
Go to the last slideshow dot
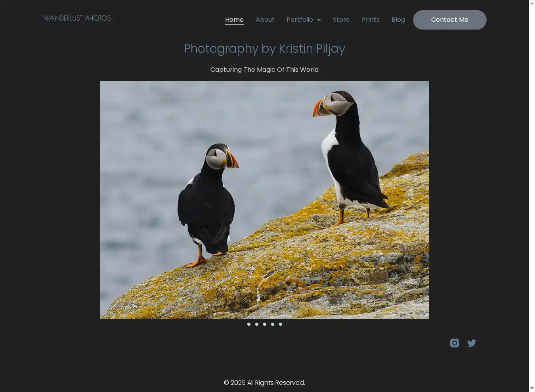pos(281,324)
